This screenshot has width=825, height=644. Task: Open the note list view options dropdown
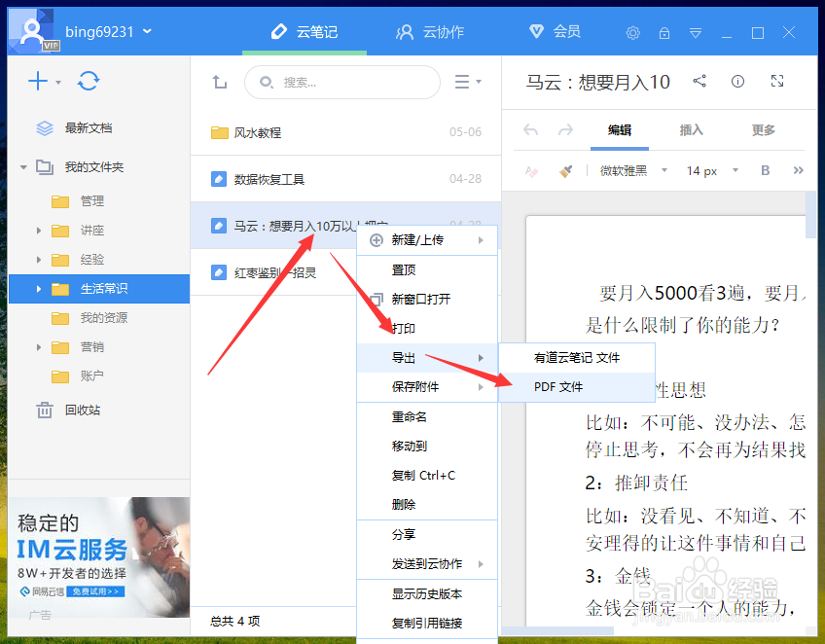click(x=468, y=82)
